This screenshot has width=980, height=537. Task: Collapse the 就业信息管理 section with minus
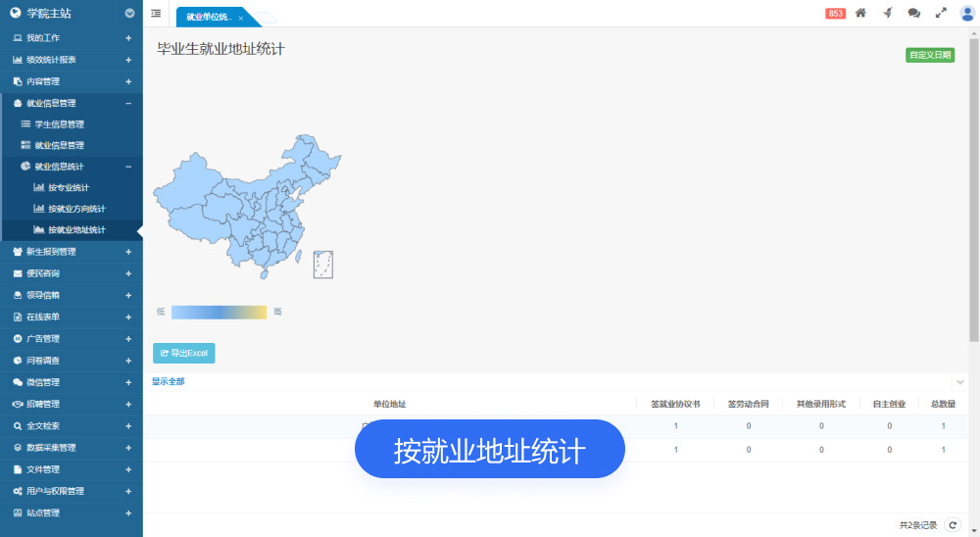[128, 103]
